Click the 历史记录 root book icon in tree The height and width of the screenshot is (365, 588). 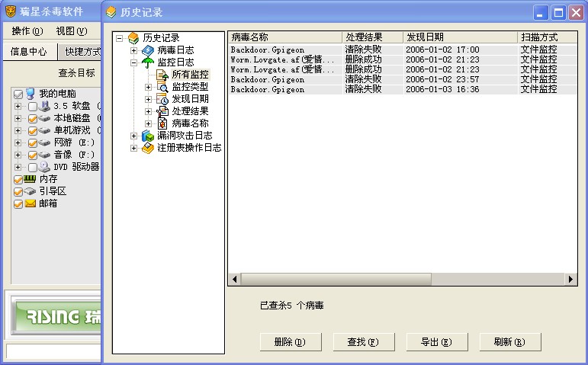point(133,38)
